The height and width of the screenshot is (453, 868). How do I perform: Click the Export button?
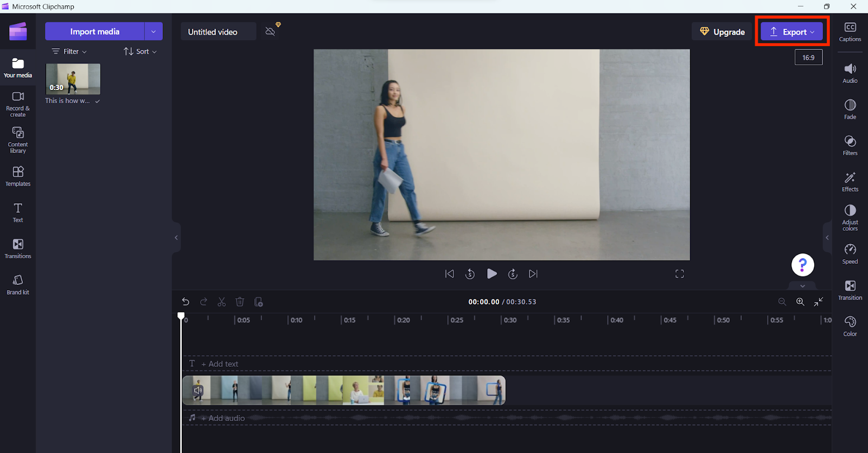[792, 32]
